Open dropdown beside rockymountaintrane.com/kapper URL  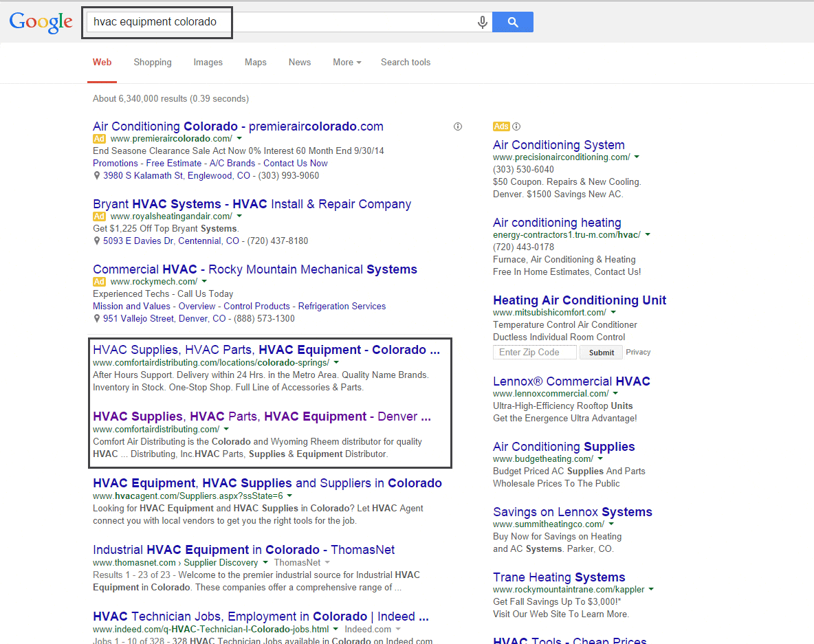coord(651,590)
